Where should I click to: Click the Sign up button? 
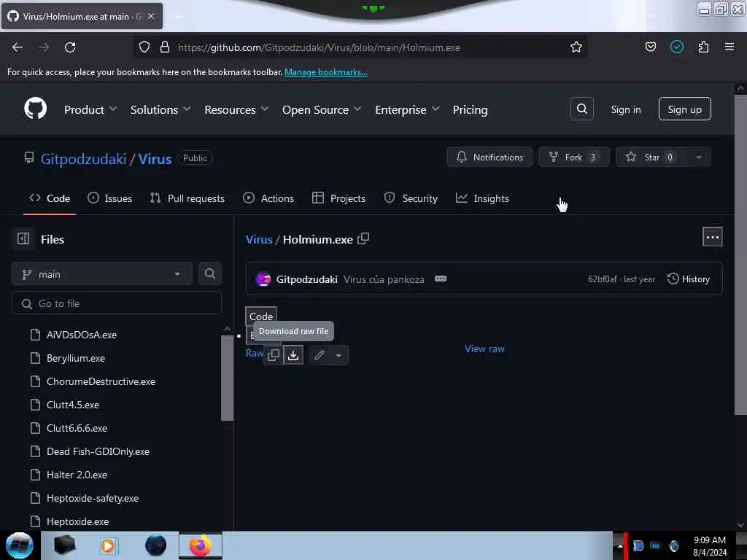[x=684, y=109]
